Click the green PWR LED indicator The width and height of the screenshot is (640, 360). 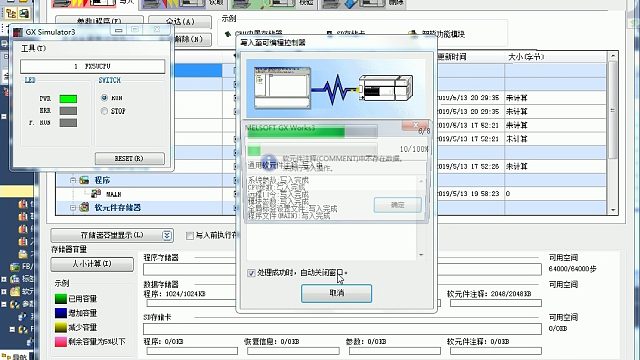[x=68, y=99]
